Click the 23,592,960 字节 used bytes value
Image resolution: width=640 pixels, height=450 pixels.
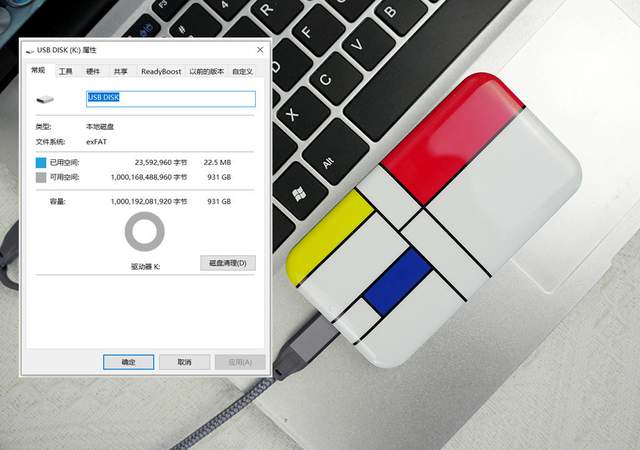161,163
